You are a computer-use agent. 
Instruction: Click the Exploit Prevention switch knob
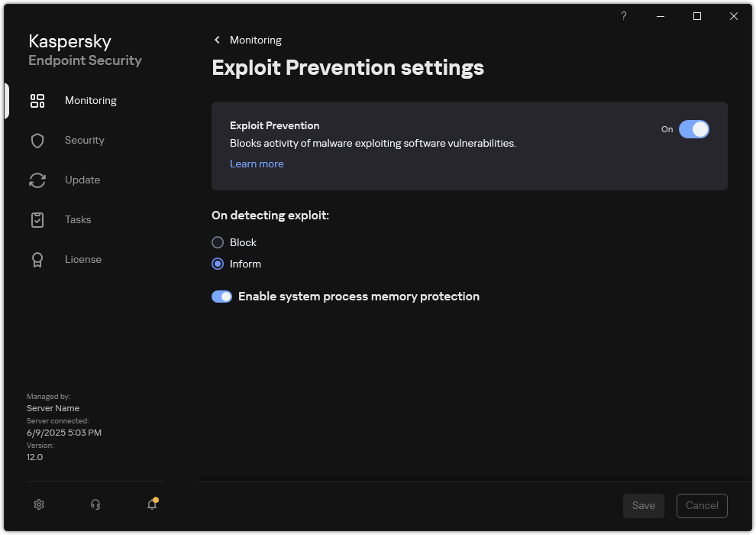click(700, 129)
